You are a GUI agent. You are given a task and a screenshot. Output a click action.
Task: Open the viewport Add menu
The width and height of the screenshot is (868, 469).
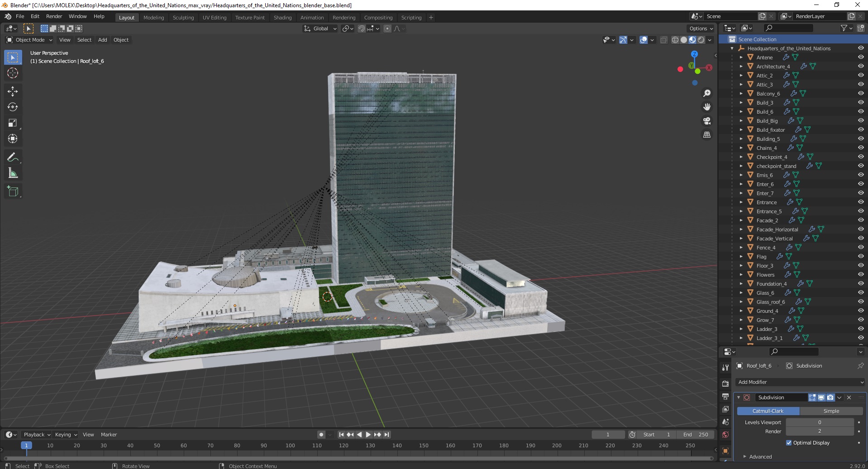click(103, 40)
